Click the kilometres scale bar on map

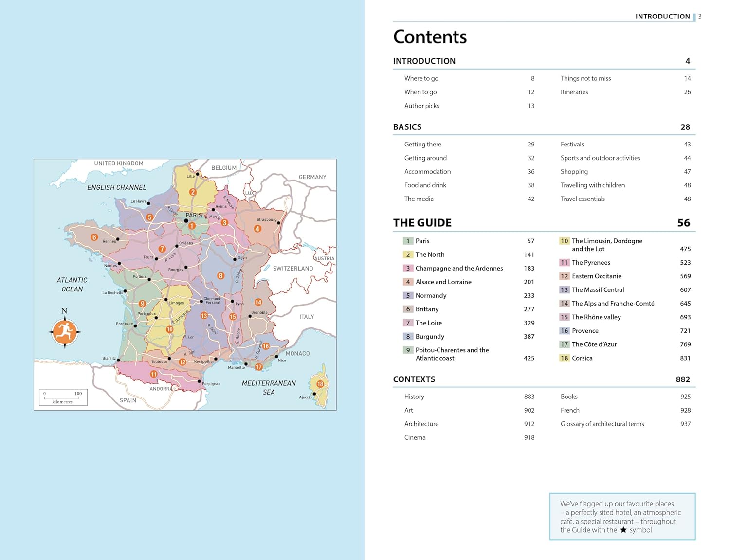[x=63, y=397]
